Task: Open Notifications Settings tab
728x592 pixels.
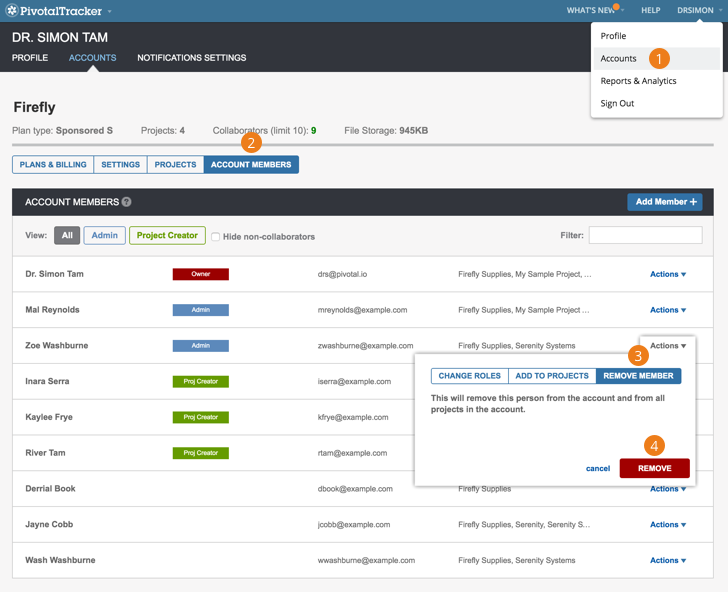Action: point(191,58)
